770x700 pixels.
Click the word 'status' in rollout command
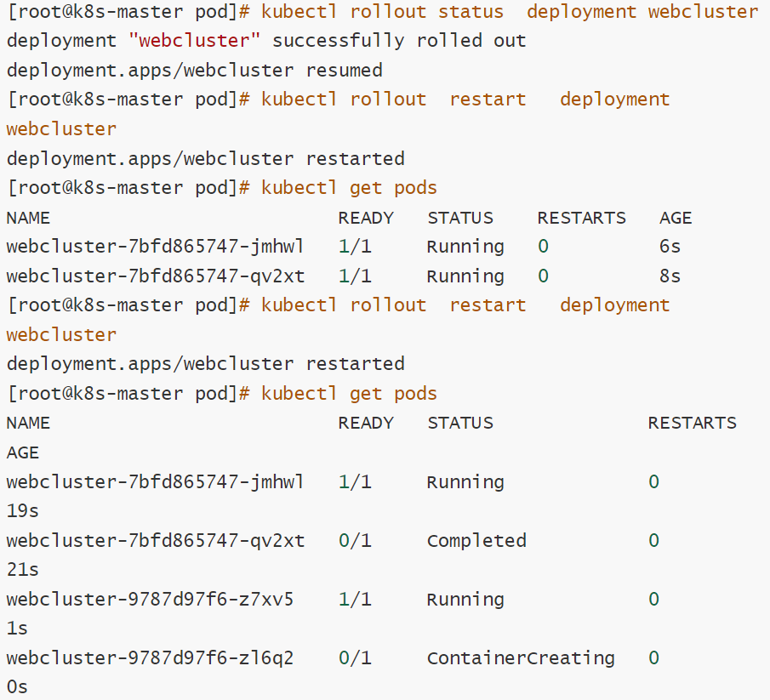pyautogui.click(x=471, y=12)
